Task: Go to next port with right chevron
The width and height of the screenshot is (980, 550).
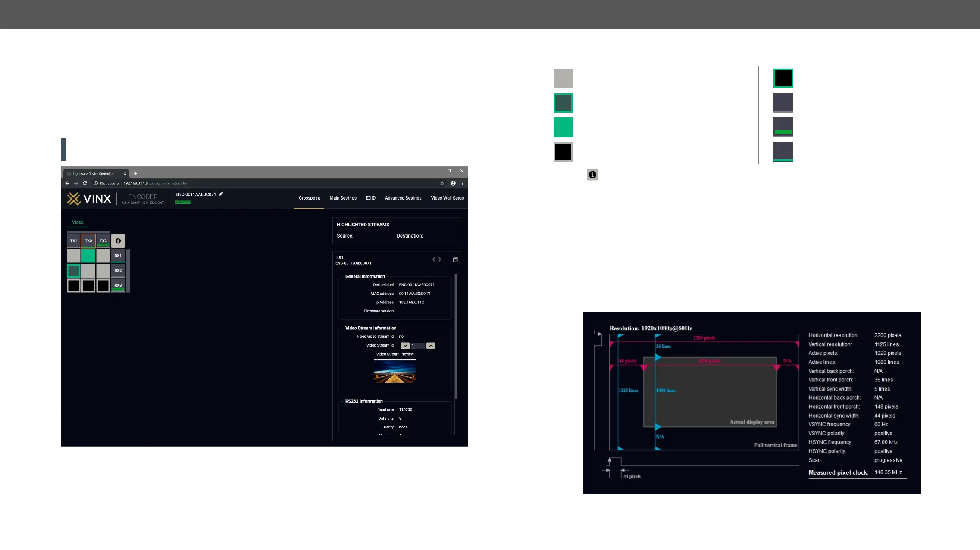Action: 440,259
